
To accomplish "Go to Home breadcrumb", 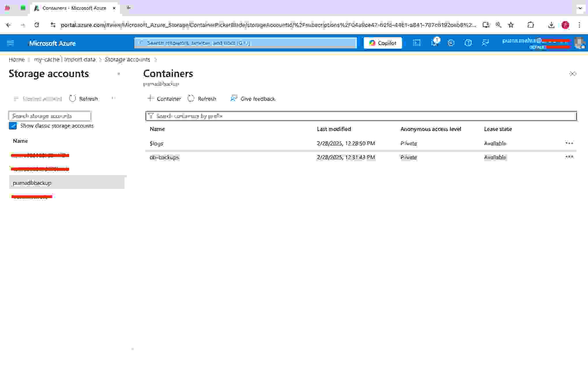I will coord(16,60).
